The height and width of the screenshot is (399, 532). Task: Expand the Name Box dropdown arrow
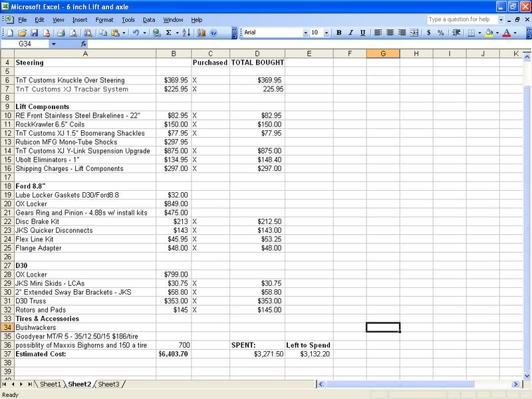click(54, 44)
